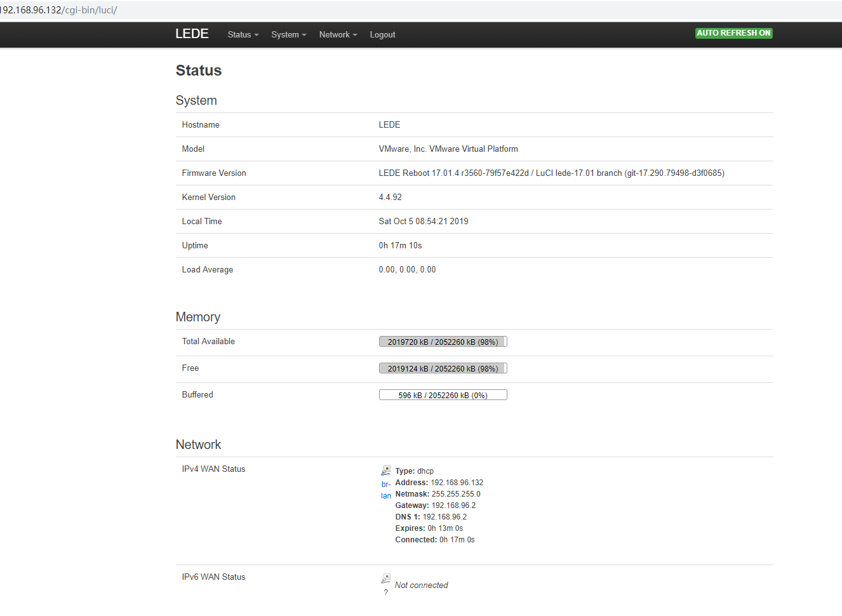Click the Netmask 255.255.255.0 text
842x616 pixels.
[438, 494]
